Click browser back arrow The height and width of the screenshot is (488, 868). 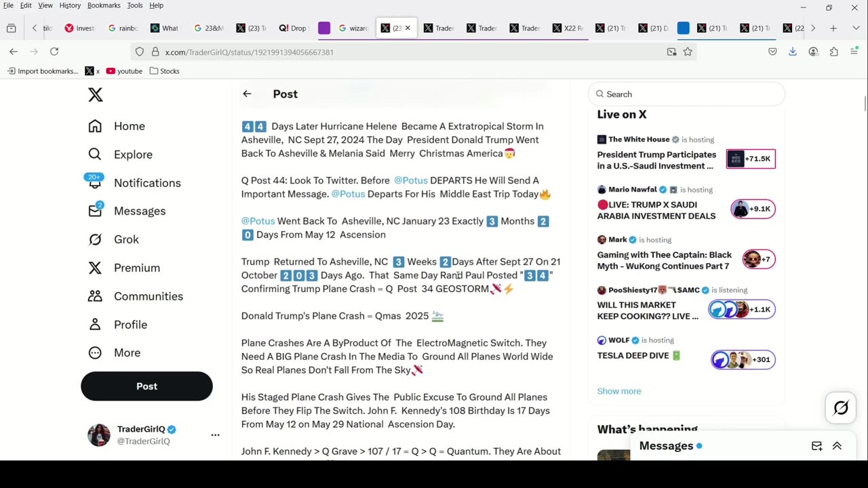pos(14,52)
